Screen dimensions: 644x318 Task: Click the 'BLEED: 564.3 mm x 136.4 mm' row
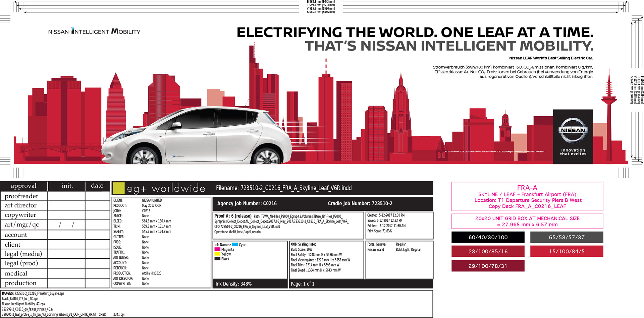(x=142, y=221)
